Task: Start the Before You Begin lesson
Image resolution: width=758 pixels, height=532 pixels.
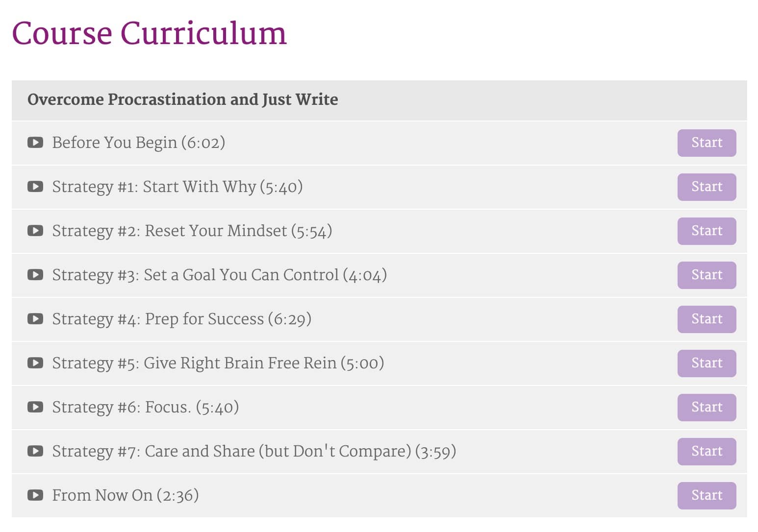Action: pos(707,143)
